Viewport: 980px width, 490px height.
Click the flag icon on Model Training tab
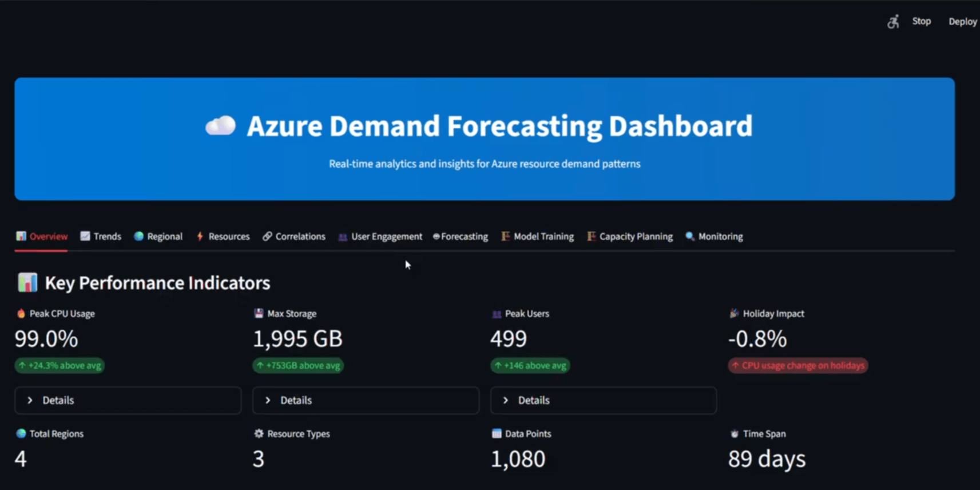coord(506,236)
